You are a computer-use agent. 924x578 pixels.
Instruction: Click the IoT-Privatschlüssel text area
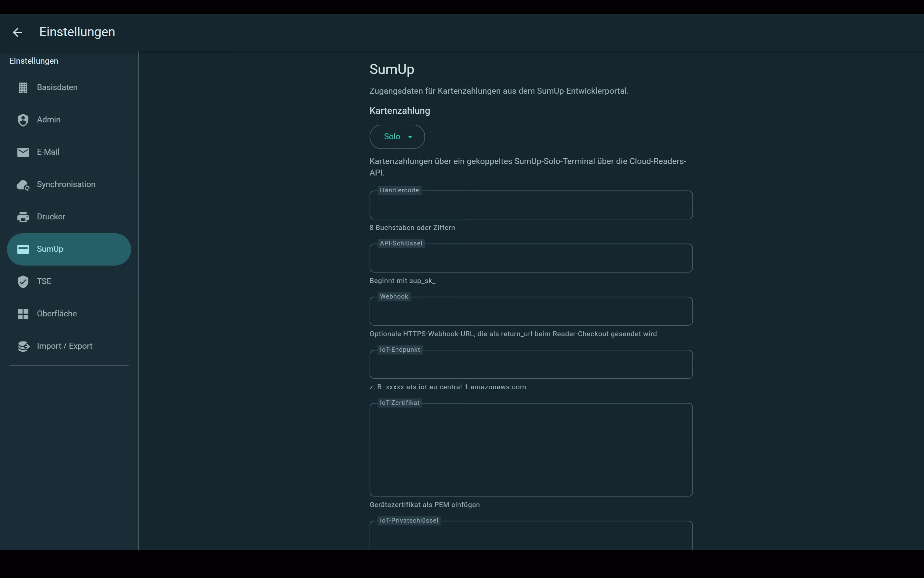pos(531,536)
